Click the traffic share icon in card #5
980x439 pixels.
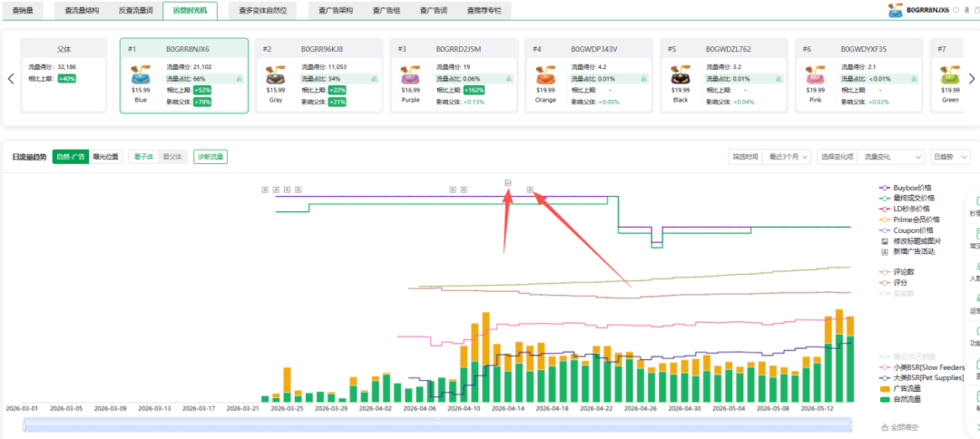779,79
